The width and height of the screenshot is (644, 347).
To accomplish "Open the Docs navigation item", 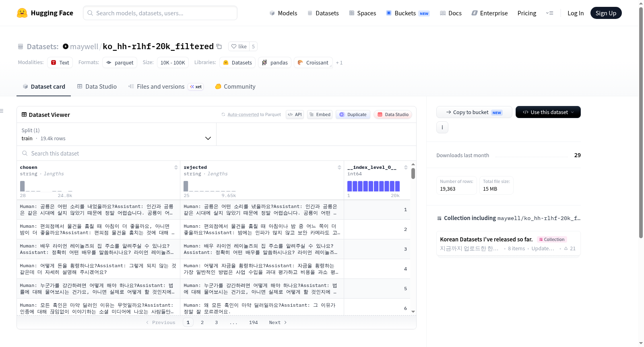I will (x=451, y=13).
